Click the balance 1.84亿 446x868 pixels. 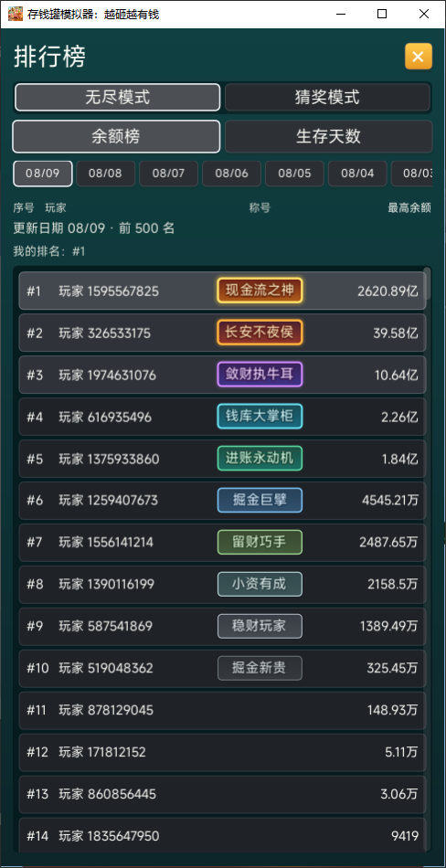[400, 460]
